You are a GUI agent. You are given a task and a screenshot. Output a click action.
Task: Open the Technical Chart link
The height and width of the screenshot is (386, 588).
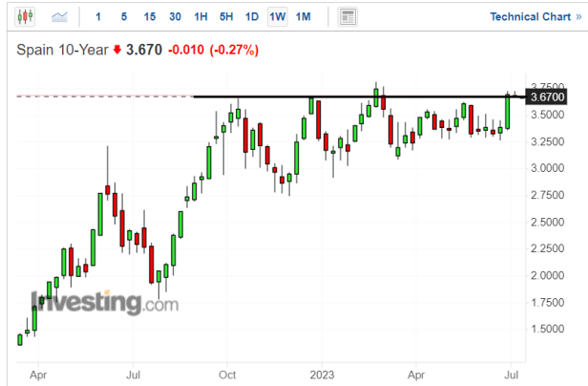(535, 17)
